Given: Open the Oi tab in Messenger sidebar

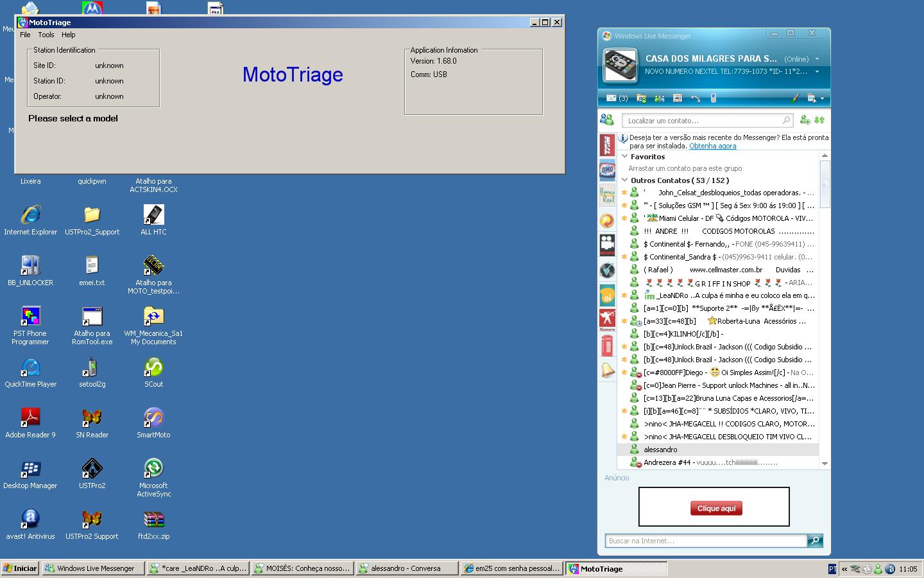Looking at the screenshot, I should (607, 295).
